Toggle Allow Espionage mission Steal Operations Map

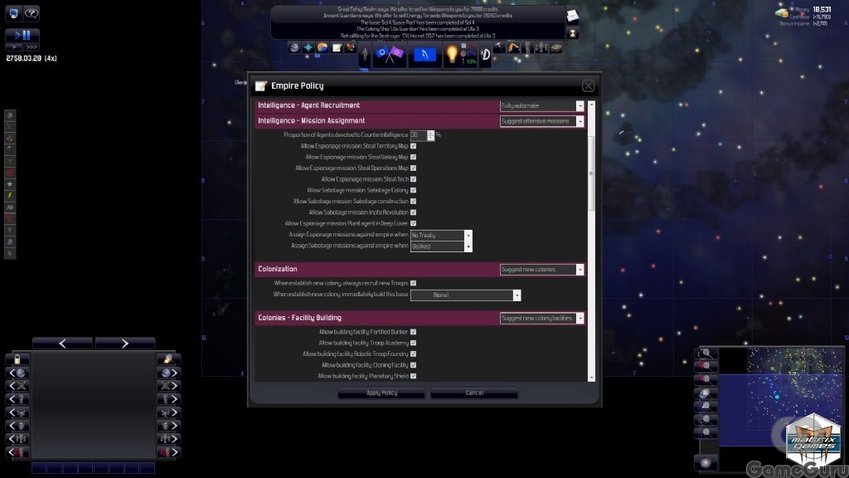pos(413,168)
